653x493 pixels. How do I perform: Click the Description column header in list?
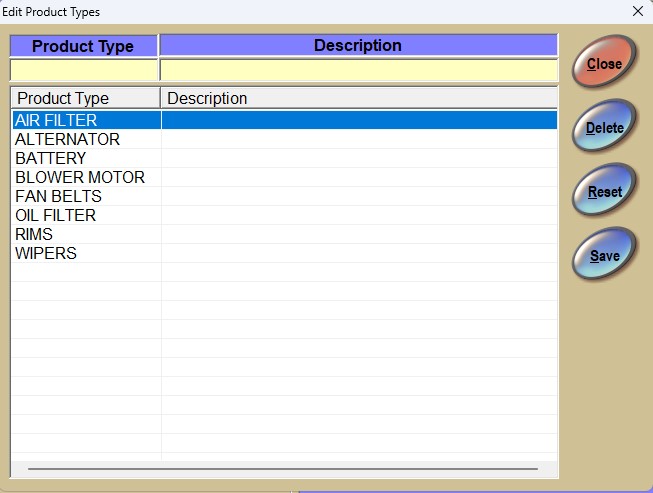tap(358, 98)
